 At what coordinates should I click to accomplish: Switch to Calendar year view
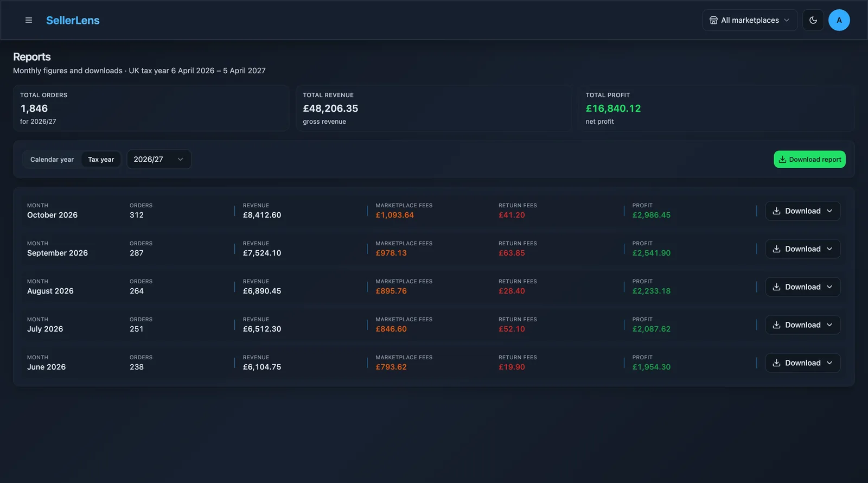[x=52, y=160]
